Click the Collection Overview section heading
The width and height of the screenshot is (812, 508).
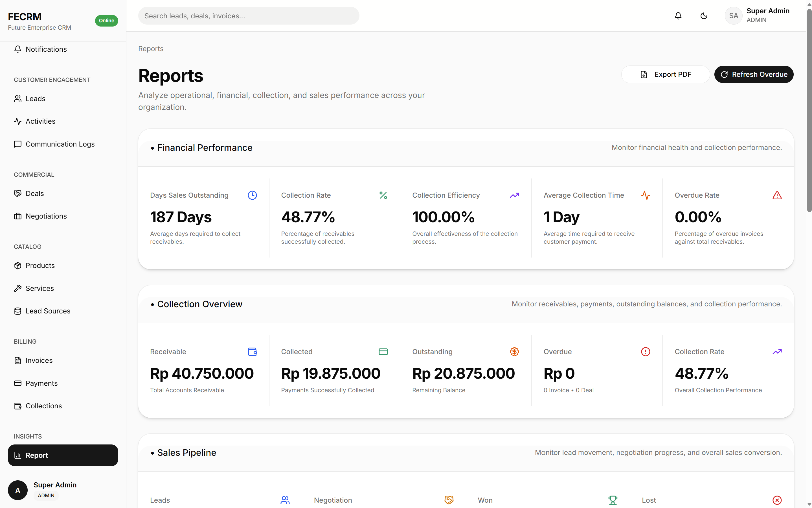click(x=199, y=304)
